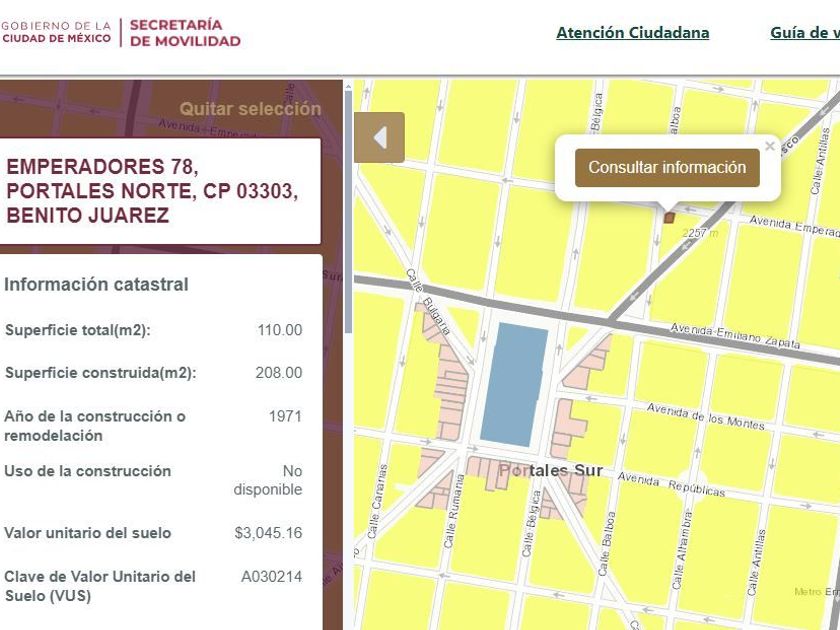Click the info panel vertical scrollbar
This screenshot has width=840, height=630.
pyautogui.click(x=348, y=212)
